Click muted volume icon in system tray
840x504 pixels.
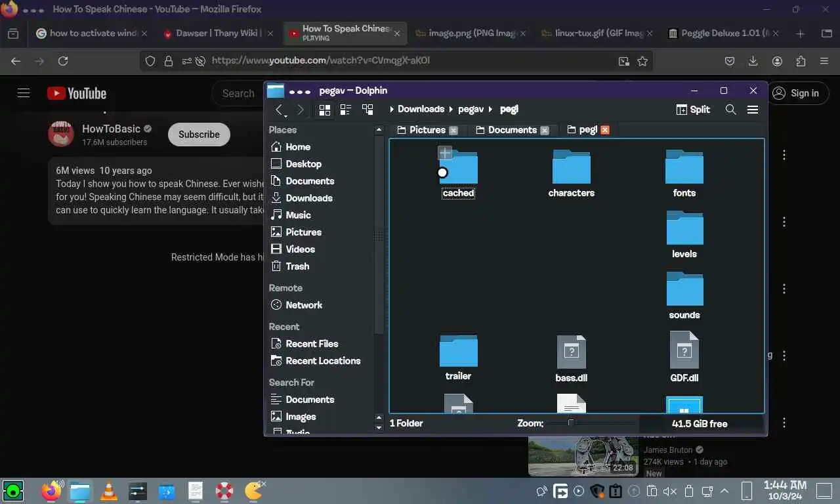[x=669, y=491]
